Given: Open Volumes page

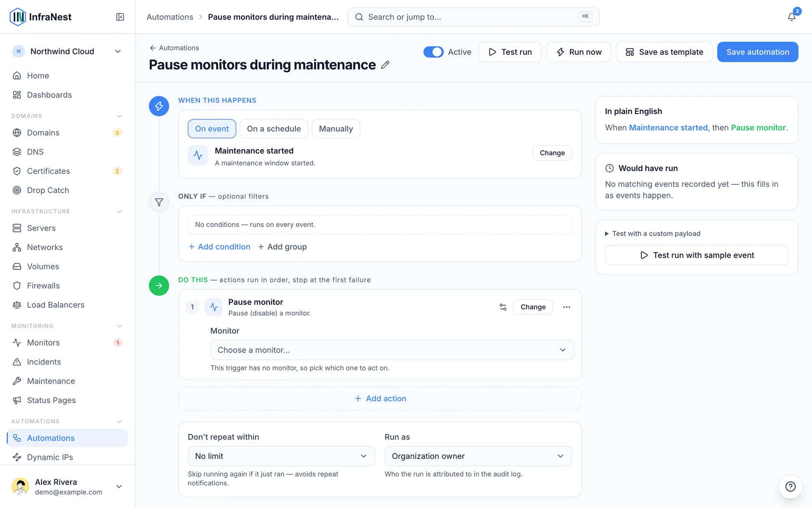Looking at the screenshot, I should coord(67,266).
